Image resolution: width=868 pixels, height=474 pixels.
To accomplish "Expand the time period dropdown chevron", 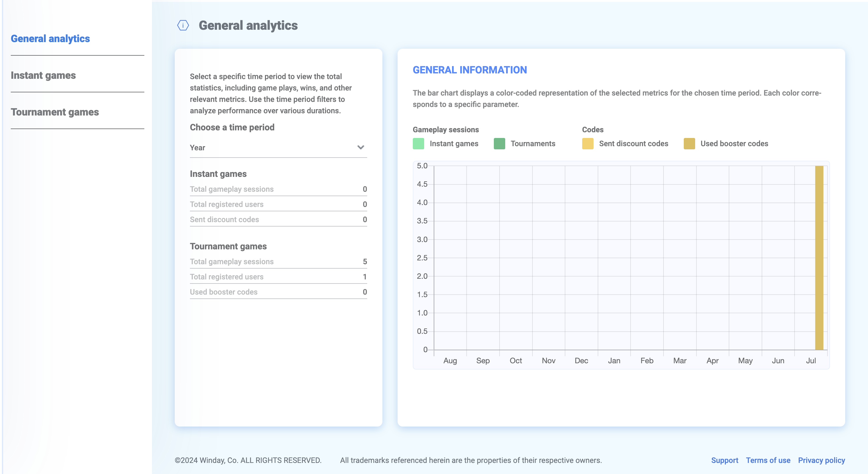I will [361, 147].
